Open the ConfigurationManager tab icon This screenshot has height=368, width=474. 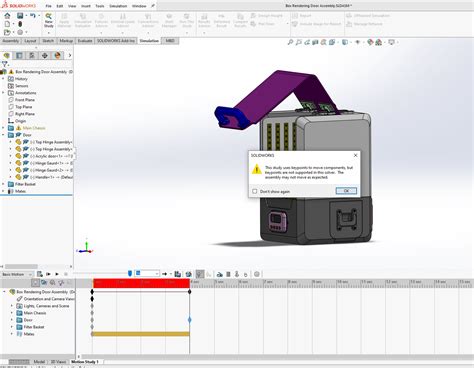coord(32,55)
